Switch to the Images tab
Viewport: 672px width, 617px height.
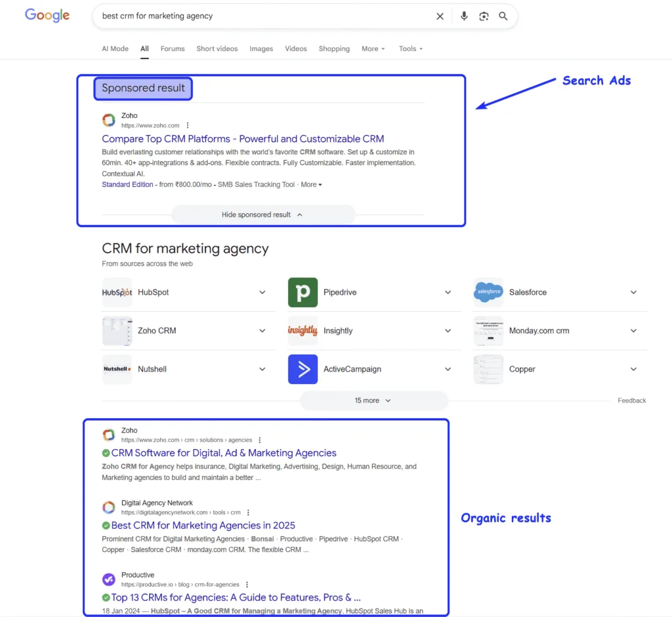click(x=261, y=49)
